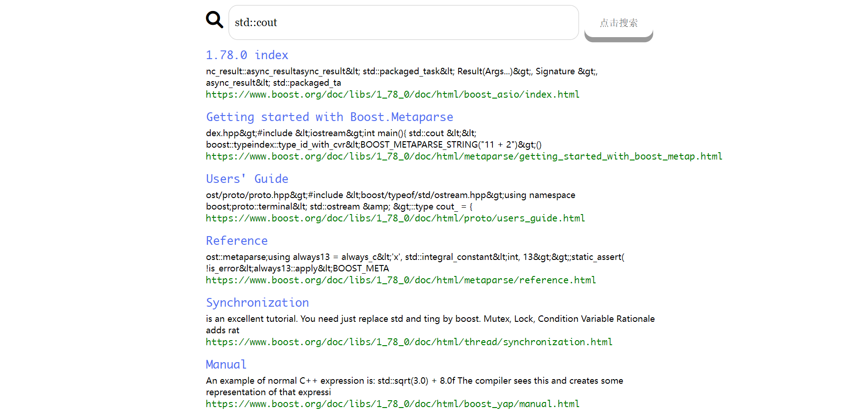Screen dimensions: 868x419
Task: Click the snippet starting 'ost::metaparse;using always13'
Action: 415,263
